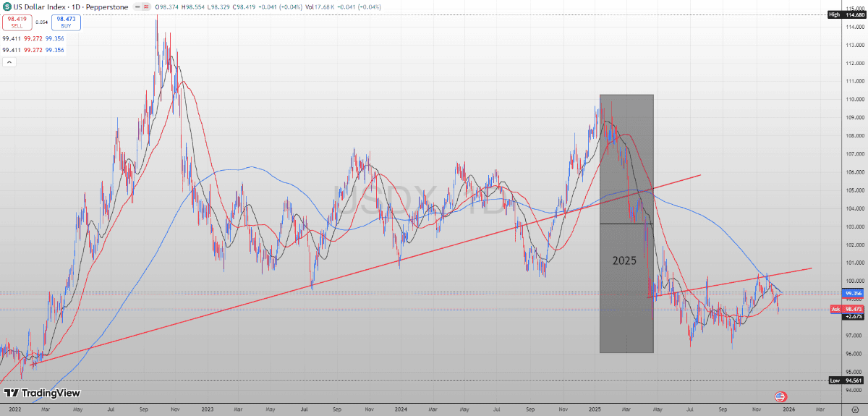The image size is (868, 416).
Task: Click the TradingView logo
Action: pyautogui.click(x=42, y=394)
